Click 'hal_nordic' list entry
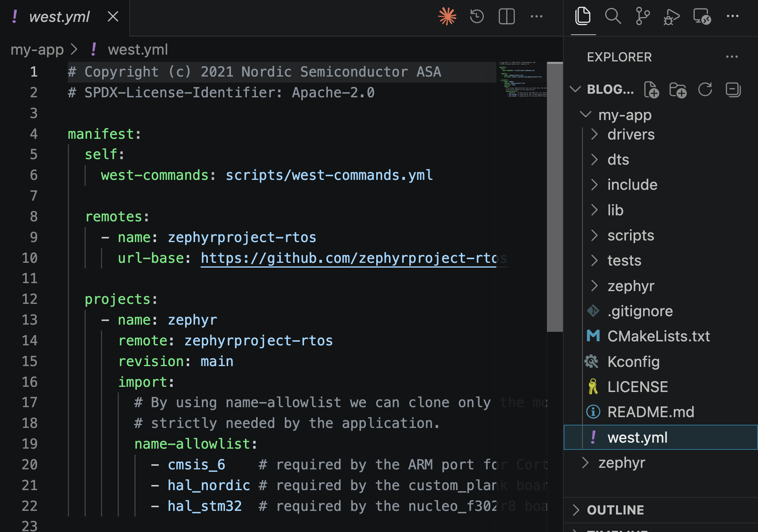This screenshot has height=532, width=758. pos(209,485)
